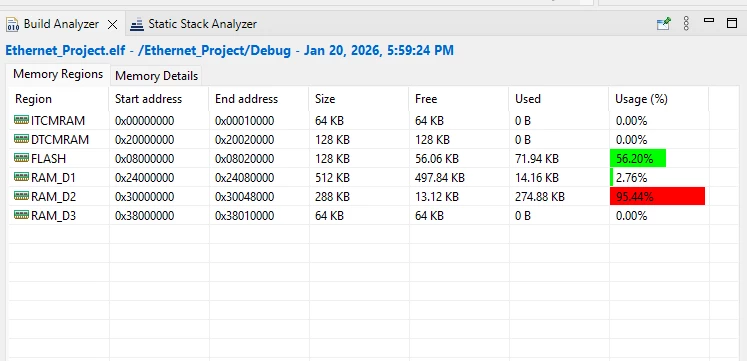Click start address 0x30000000 of RAM_D2

144,197
